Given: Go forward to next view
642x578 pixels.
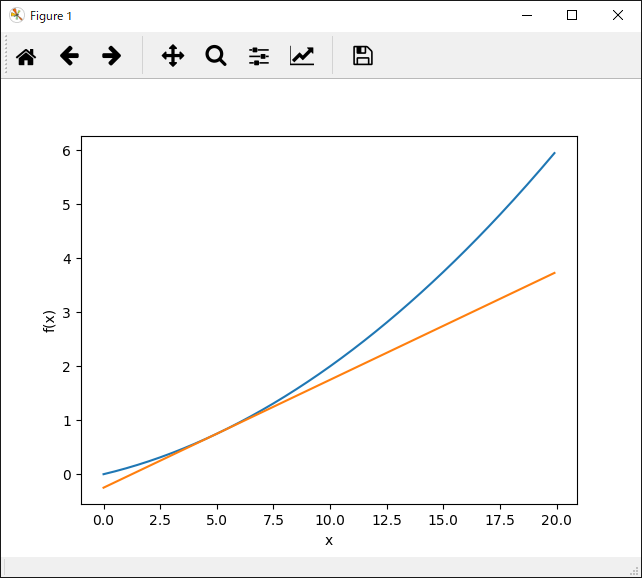Looking at the screenshot, I should (112, 56).
